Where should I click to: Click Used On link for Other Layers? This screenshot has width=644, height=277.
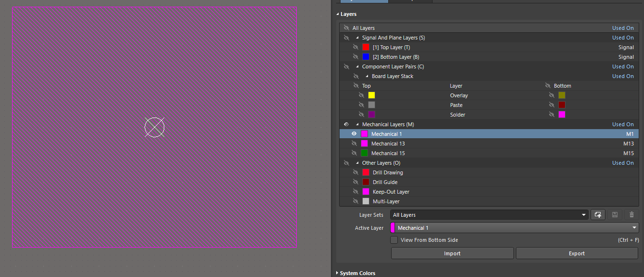(623, 163)
